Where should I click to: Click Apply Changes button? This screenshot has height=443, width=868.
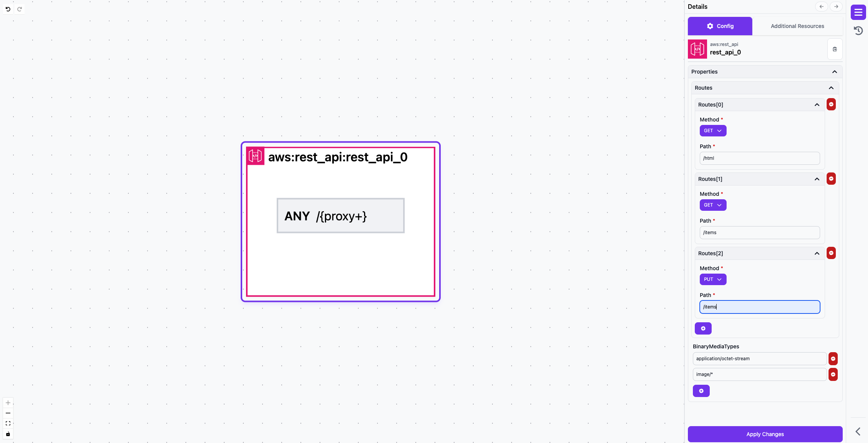(x=765, y=434)
